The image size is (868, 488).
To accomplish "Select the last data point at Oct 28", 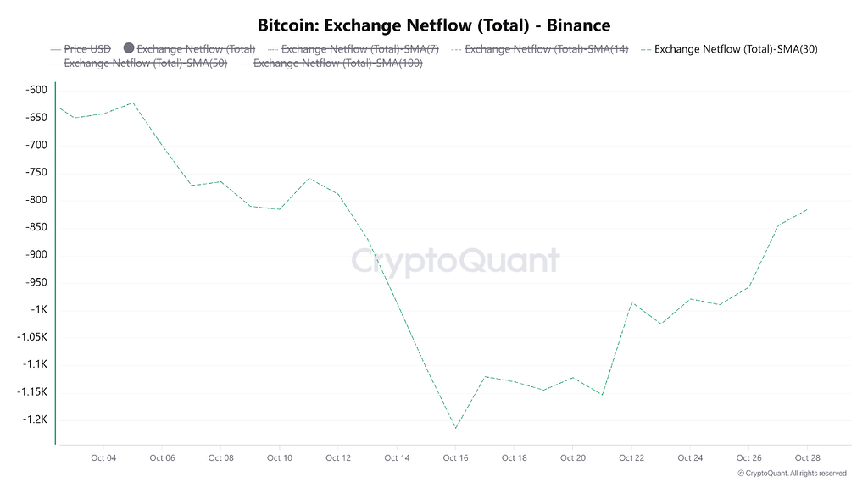I will pyautogui.click(x=807, y=209).
